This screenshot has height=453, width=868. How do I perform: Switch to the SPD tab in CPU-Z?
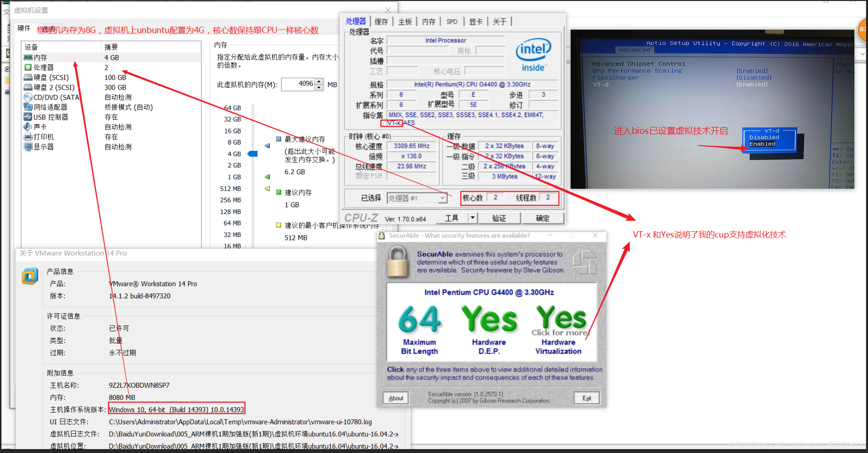[x=452, y=21]
